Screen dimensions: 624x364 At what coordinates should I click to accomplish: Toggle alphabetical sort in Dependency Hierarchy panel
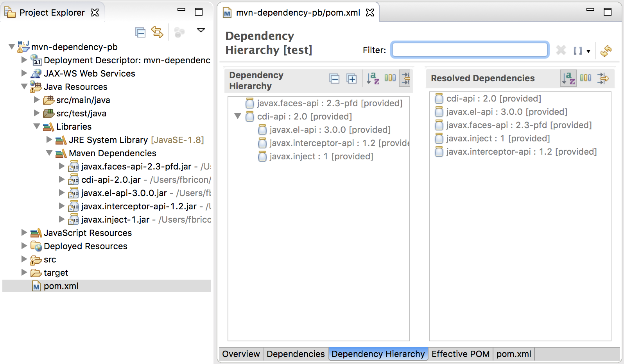point(373,79)
